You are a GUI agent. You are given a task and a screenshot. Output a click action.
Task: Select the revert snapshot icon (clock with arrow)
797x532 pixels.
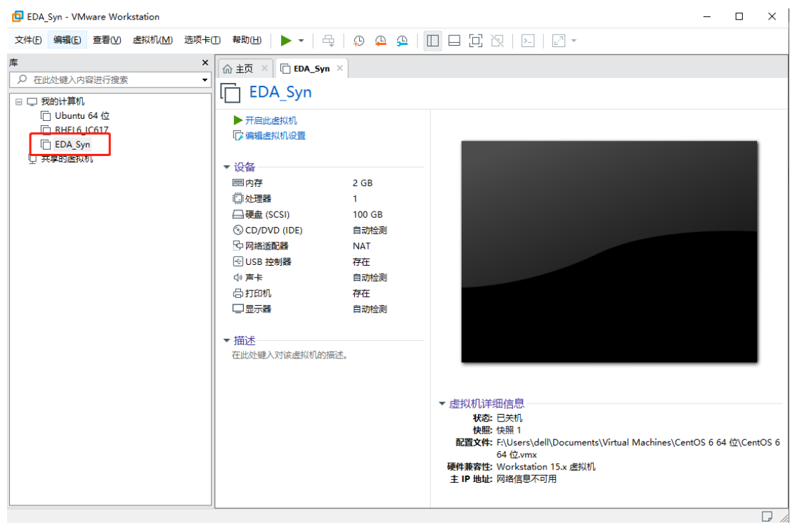380,40
